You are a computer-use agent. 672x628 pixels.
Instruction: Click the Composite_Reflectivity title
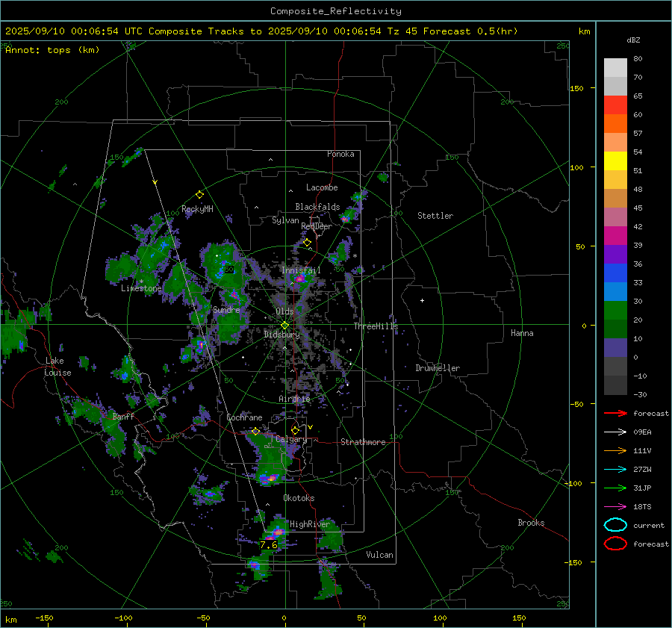pos(335,11)
